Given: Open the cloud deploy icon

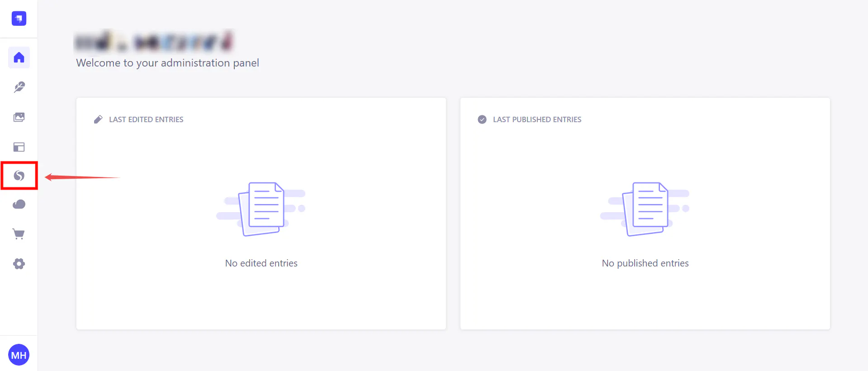Looking at the screenshot, I should pyautogui.click(x=19, y=205).
